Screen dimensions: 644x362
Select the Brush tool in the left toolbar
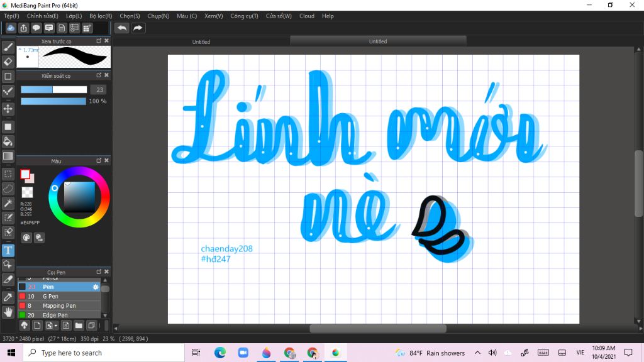pyautogui.click(x=8, y=47)
